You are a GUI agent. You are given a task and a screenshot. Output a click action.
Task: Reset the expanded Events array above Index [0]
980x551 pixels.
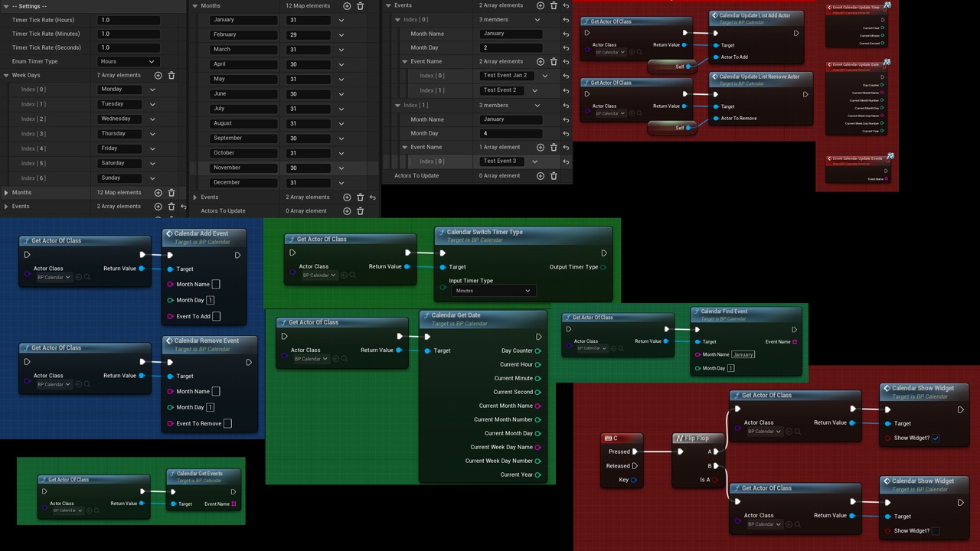566,5
